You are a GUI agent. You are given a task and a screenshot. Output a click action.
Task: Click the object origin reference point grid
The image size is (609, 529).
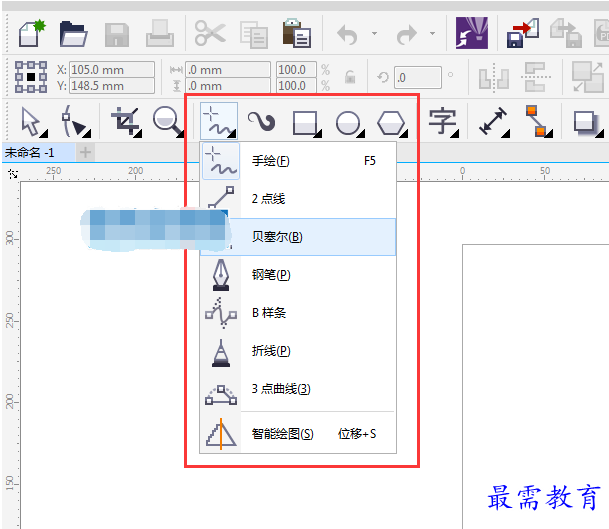pyautogui.click(x=31, y=77)
